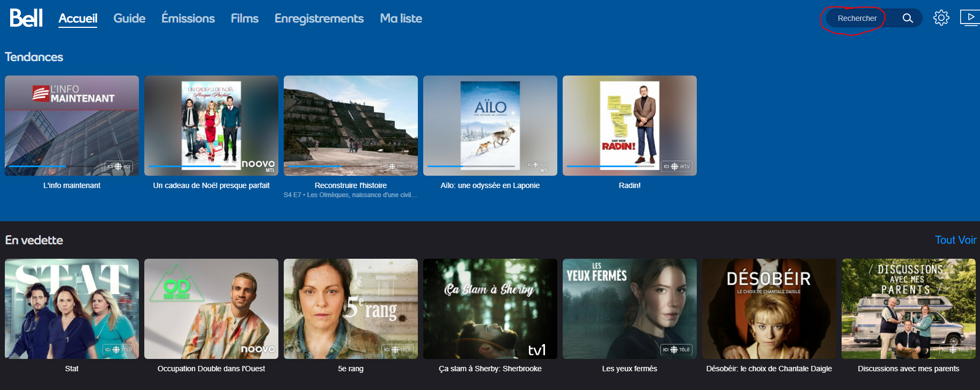The image size is (980, 390).
Task: Click the progress bar on L'info maintenant
Action: pos(54,166)
